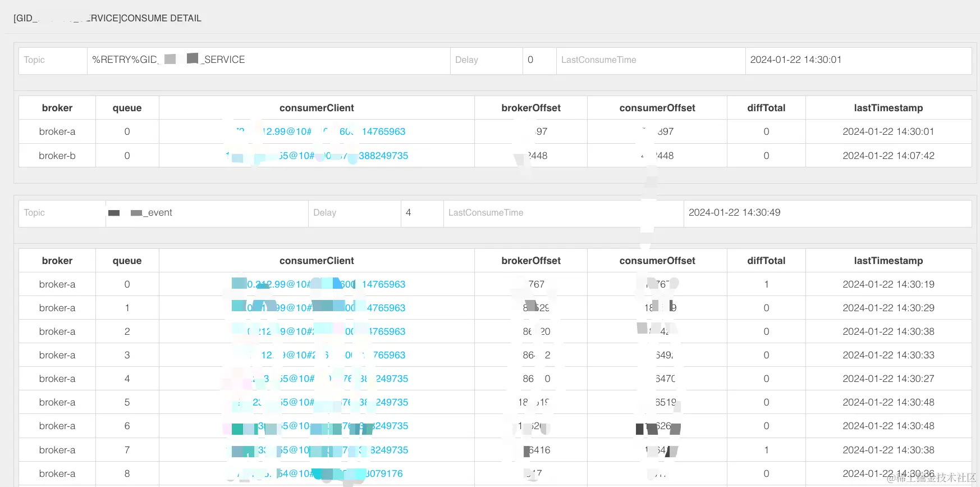Open the consumer client link for event queue 0
The height and width of the screenshot is (487, 980).
pos(318,284)
